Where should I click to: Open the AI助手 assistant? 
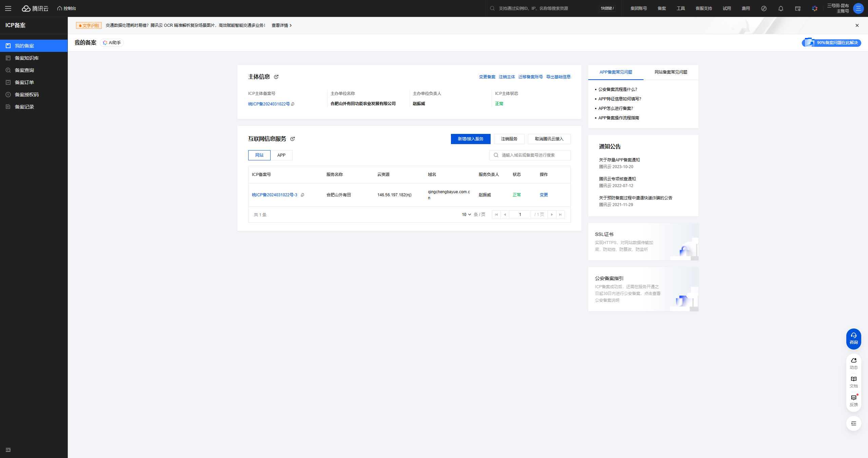(112, 43)
